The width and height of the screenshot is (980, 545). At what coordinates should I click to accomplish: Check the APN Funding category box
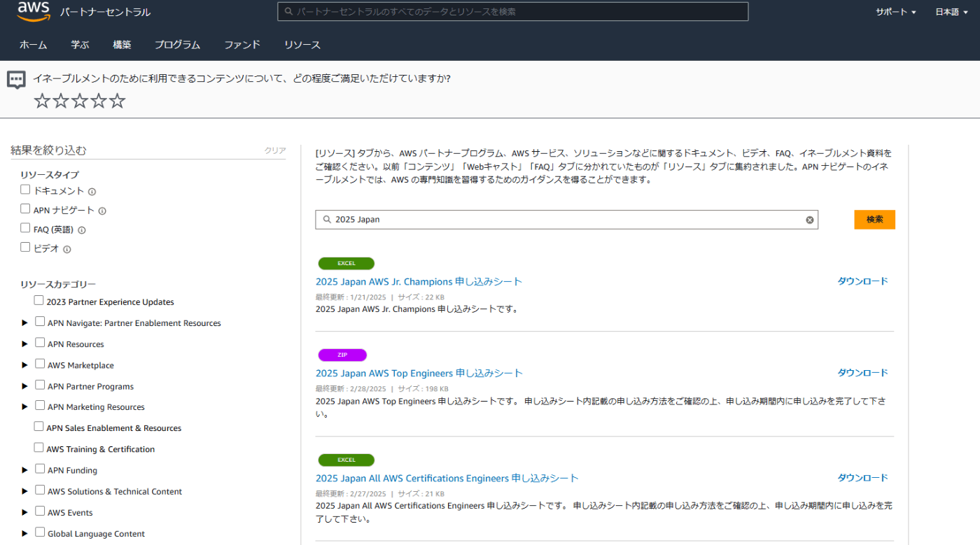point(40,469)
